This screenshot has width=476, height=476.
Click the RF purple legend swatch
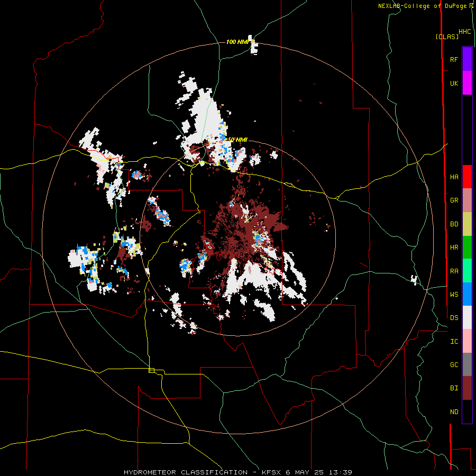point(467,59)
